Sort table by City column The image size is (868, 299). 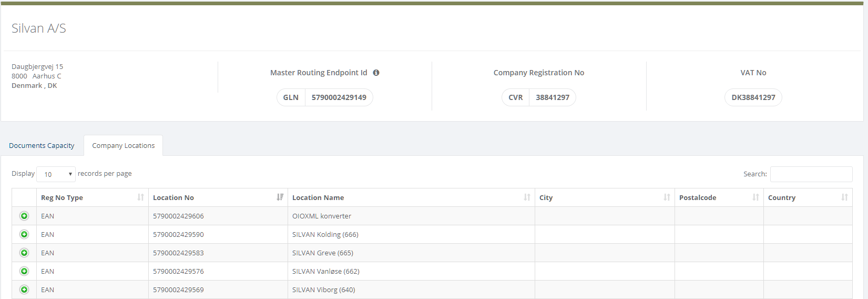[605, 197]
